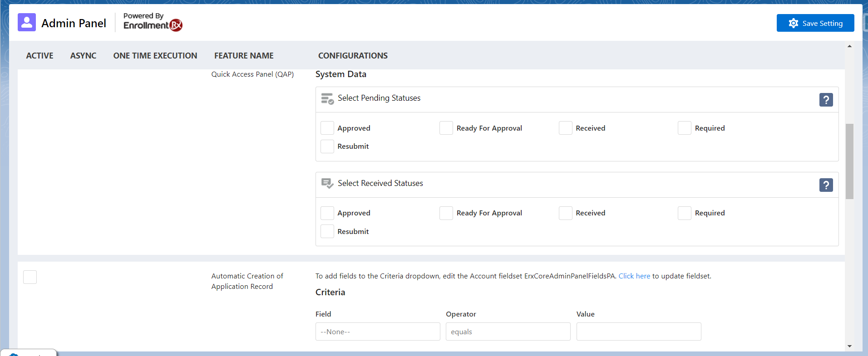Click the scrollbar down arrow
The width and height of the screenshot is (868, 356).
pyautogui.click(x=849, y=346)
